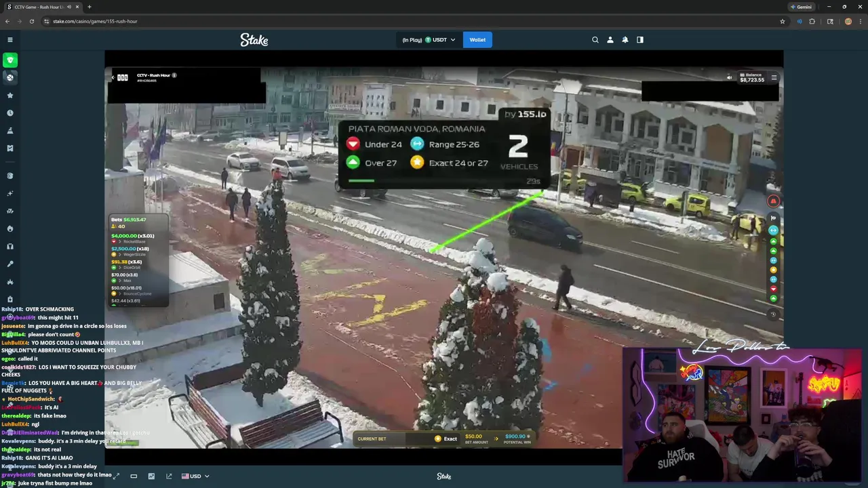Mute the game sound speaker
This screenshot has height=488, width=868.
(x=730, y=77)
